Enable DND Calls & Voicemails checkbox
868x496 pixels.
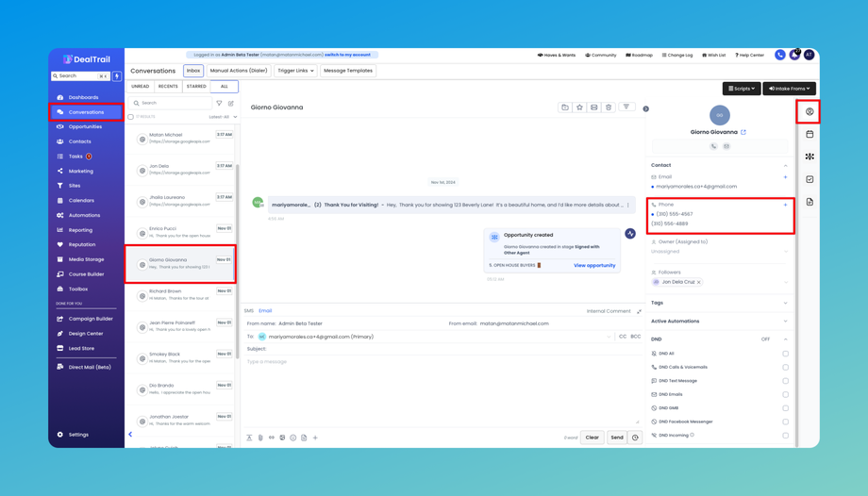click(x=786, y=367)
